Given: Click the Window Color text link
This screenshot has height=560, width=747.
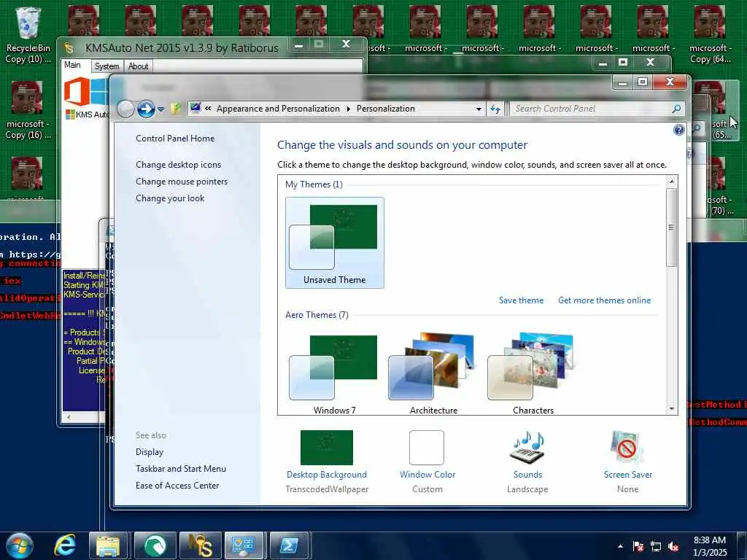Looking at the screenshot, I should pos(427,475).
